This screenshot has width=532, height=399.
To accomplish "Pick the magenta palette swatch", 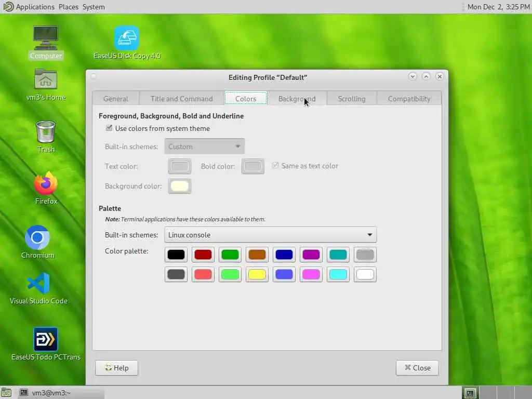I will click(311, 274).
